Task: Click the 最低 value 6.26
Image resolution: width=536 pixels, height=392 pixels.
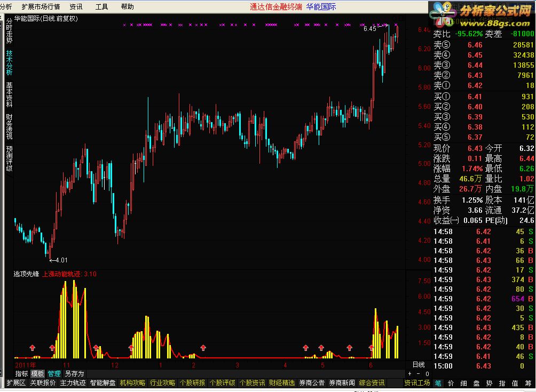Action: (x=527, y=169)
